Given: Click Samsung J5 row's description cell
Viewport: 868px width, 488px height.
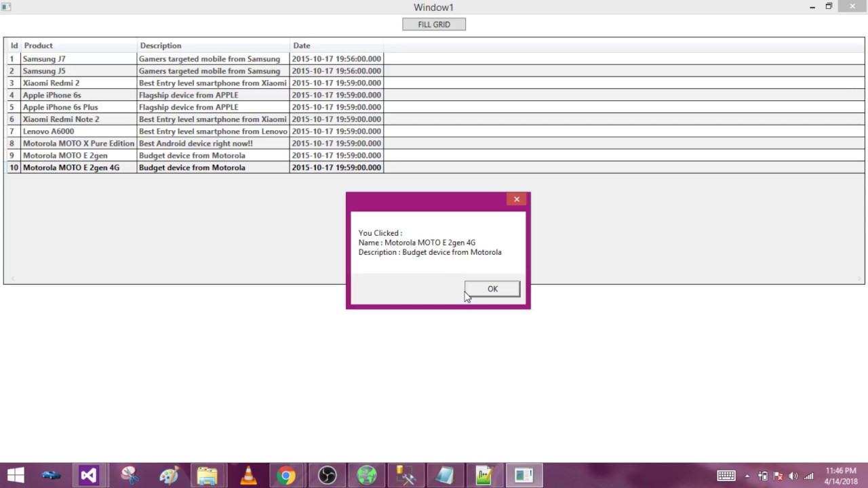Looking at the screenshot, I should [x=213, y=71].
